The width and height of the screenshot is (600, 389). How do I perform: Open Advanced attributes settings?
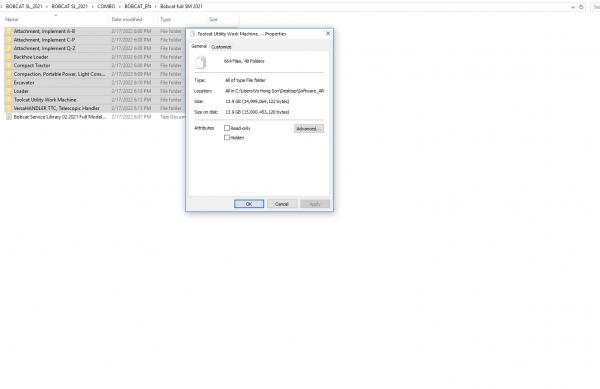tap(309, 129)
